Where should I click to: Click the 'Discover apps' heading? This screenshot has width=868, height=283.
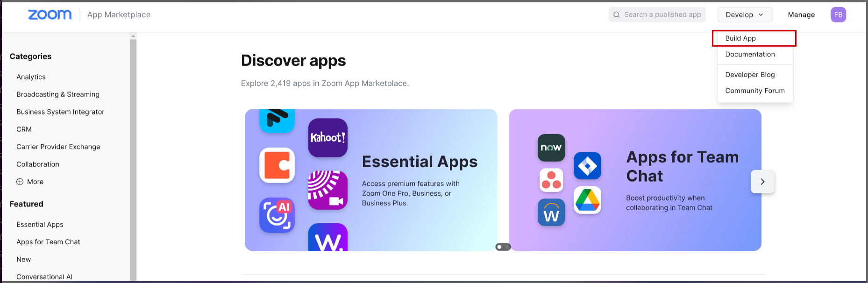coord(293,61)
